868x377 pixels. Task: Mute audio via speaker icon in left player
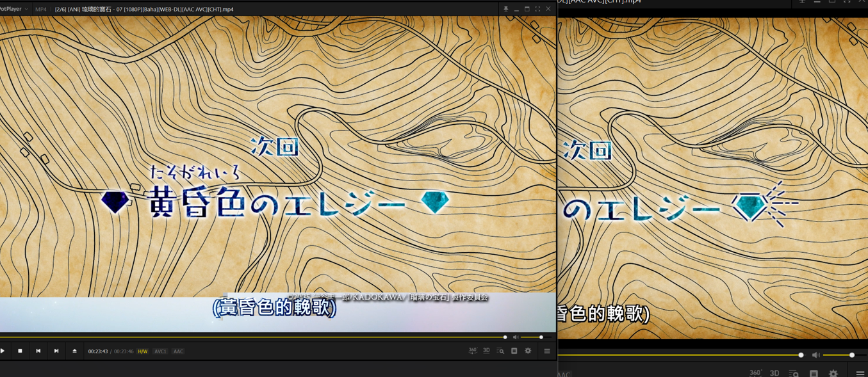point(515,337)
